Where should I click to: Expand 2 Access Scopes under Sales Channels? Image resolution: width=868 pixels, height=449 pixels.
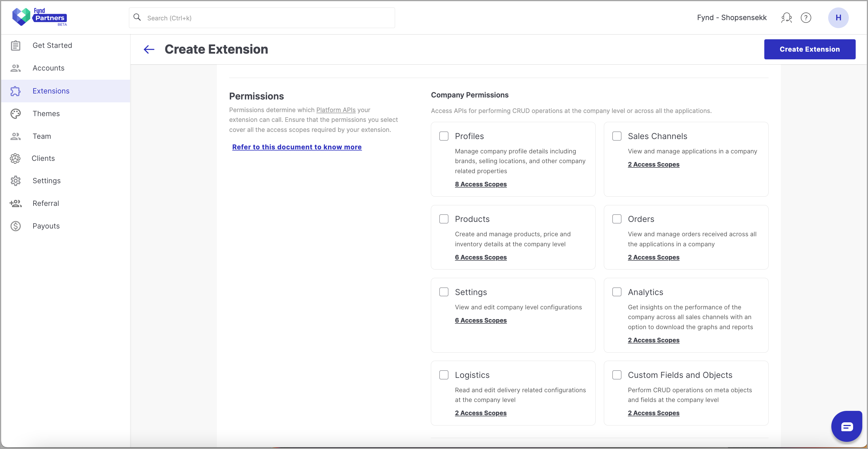(653, 164)
